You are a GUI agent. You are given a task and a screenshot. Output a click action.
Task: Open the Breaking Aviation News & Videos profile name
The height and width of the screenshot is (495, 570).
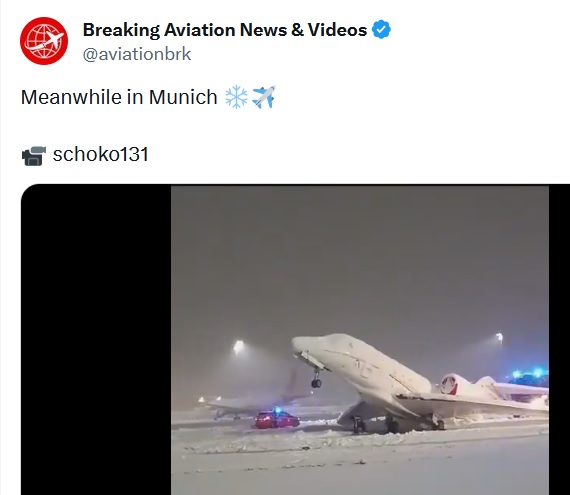pyautogui.click(x=225, y=30)
